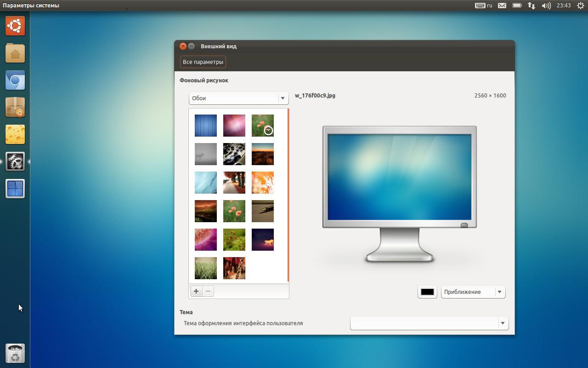Select the leopard print wallpaper thumbnail
588x368 pixels.
click(x=234, y=154)
